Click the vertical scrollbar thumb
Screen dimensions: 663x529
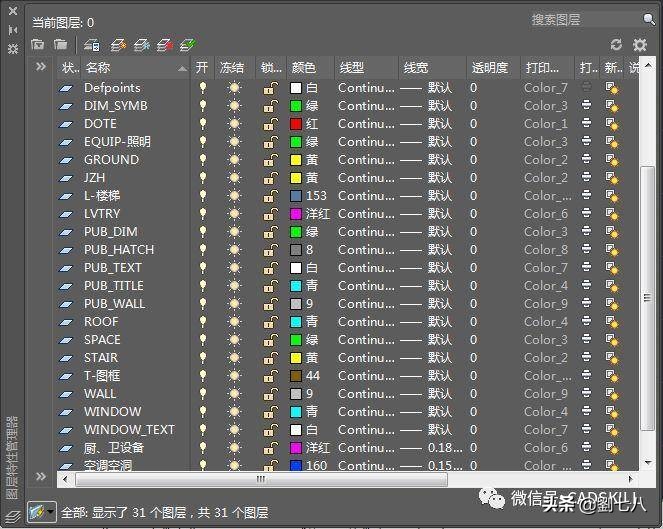coord(647,298)
